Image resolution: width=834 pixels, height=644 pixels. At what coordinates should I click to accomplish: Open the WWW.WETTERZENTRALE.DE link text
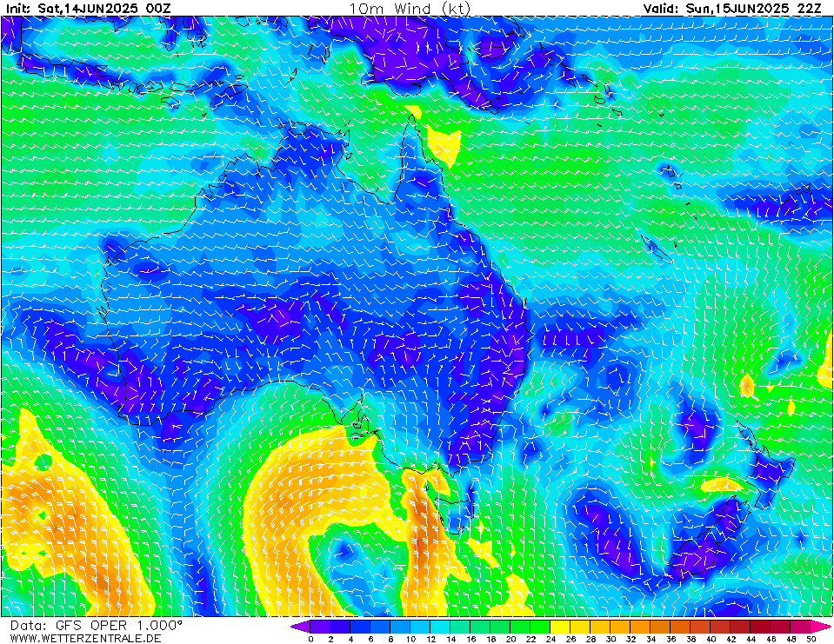coord(85,638)
